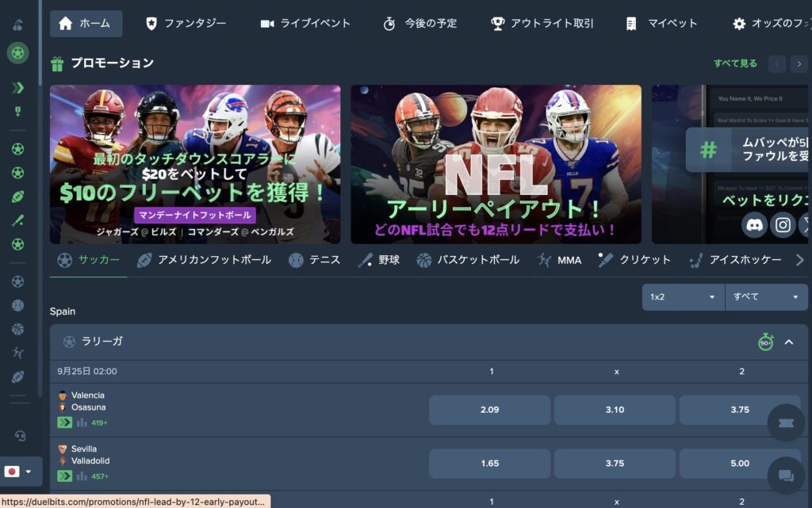Select the クリケット sport tab
This screenshot has height=508, width=812.
pyautogui.click(x=634, y=260)
